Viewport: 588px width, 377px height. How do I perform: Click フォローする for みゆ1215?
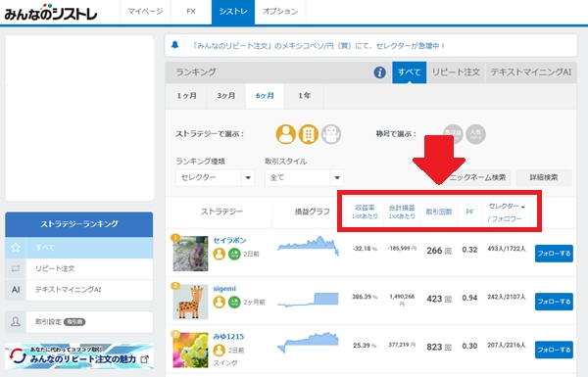pyautogui.click(x=554, y=350)
